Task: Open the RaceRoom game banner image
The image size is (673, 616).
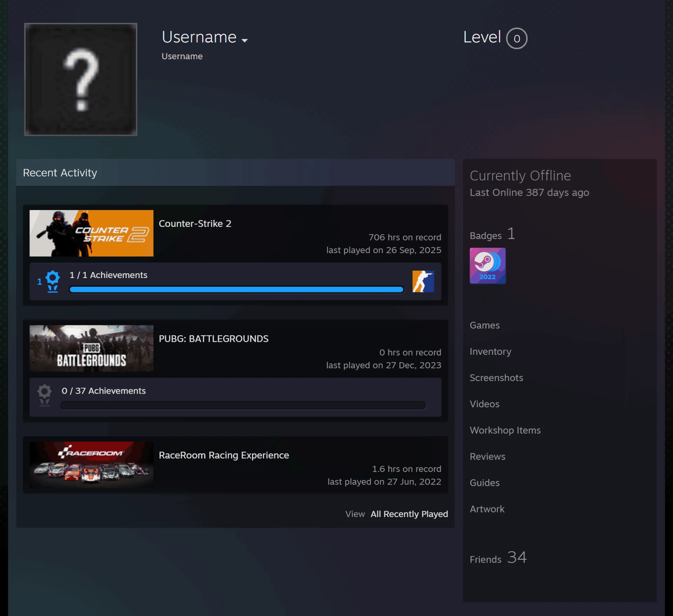Action: click(x=91, y=465)
